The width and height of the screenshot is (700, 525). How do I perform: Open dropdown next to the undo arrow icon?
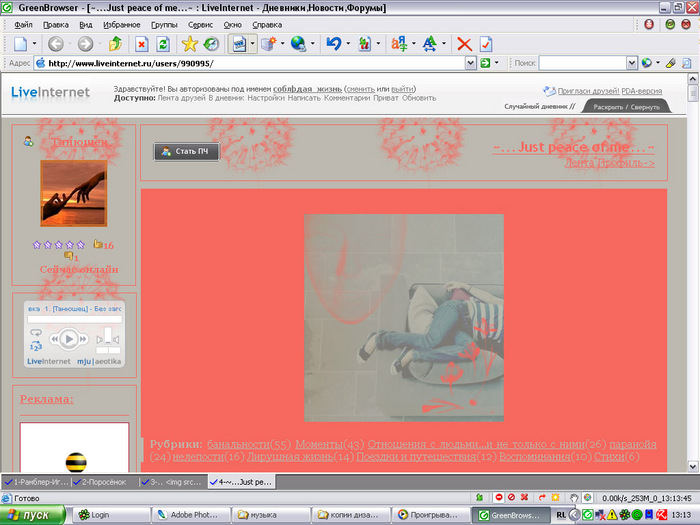(348, 44)
